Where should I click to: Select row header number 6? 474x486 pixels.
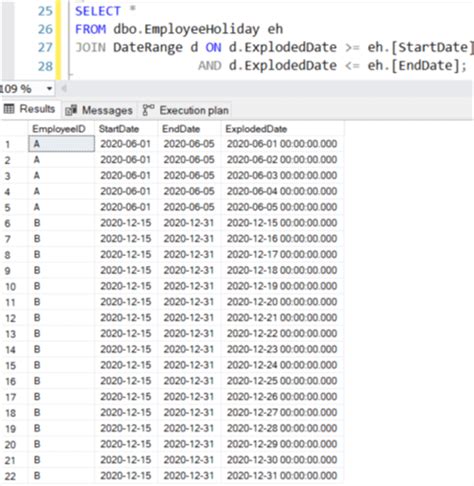pyautogui.click(x=15, y=223)
